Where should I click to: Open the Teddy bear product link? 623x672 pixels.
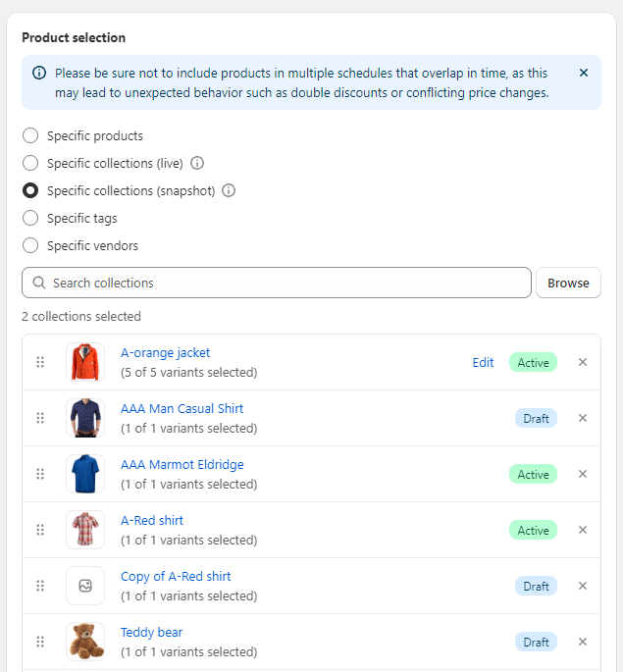152,632
